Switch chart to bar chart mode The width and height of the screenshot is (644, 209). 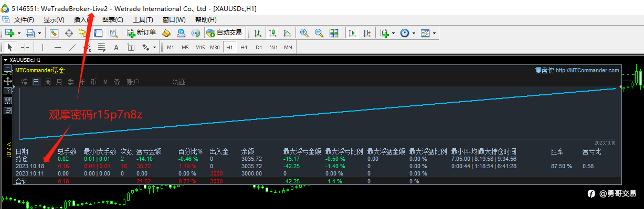[258, 32]
